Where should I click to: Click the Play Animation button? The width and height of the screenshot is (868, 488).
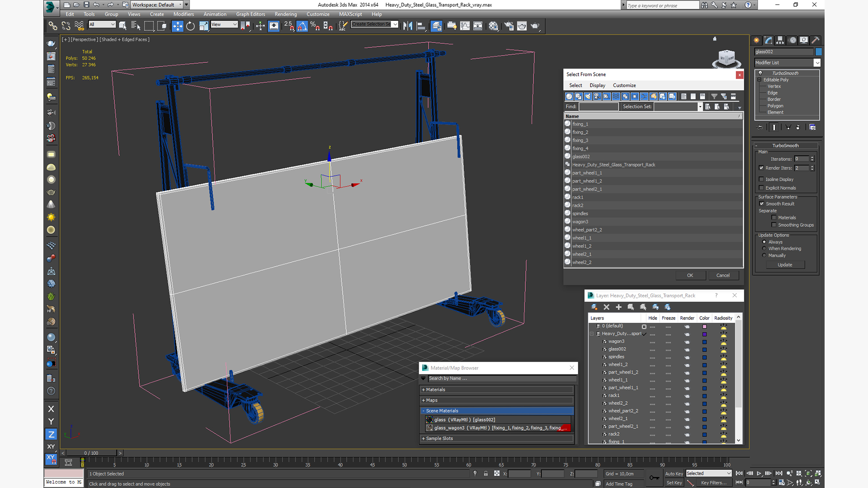759,474
